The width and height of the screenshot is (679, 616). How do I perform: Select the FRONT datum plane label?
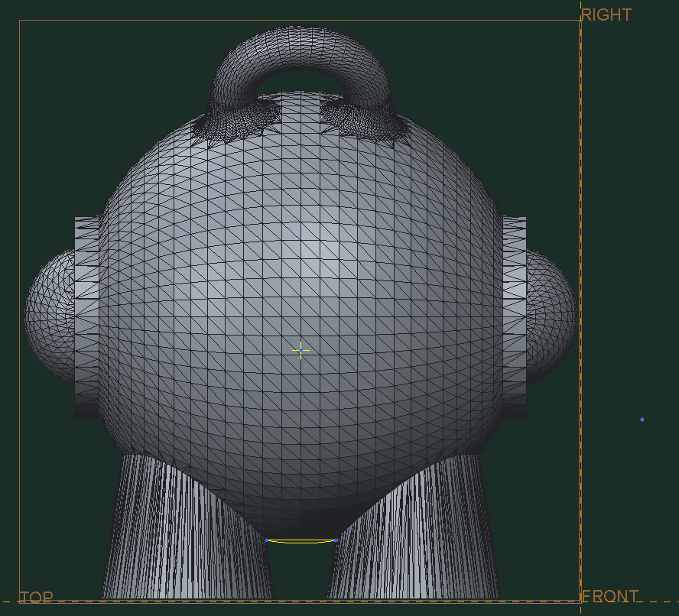(609, 596)
